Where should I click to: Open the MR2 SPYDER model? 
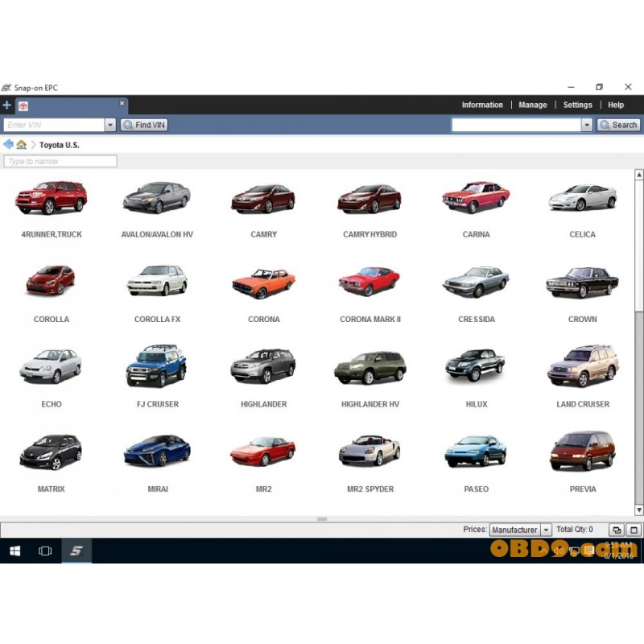369,464
